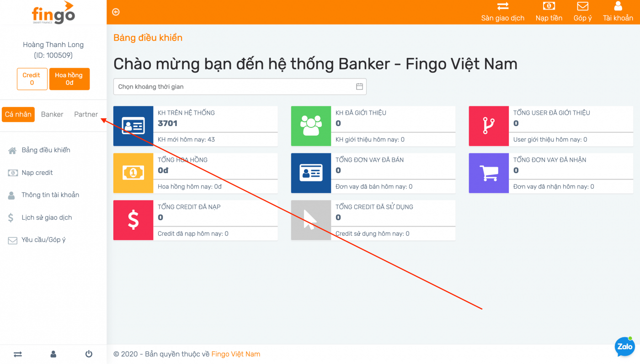640x364 pixels.
Task: Click text Credit sử dụng hôm nay: 0
Action: point(373,233)
